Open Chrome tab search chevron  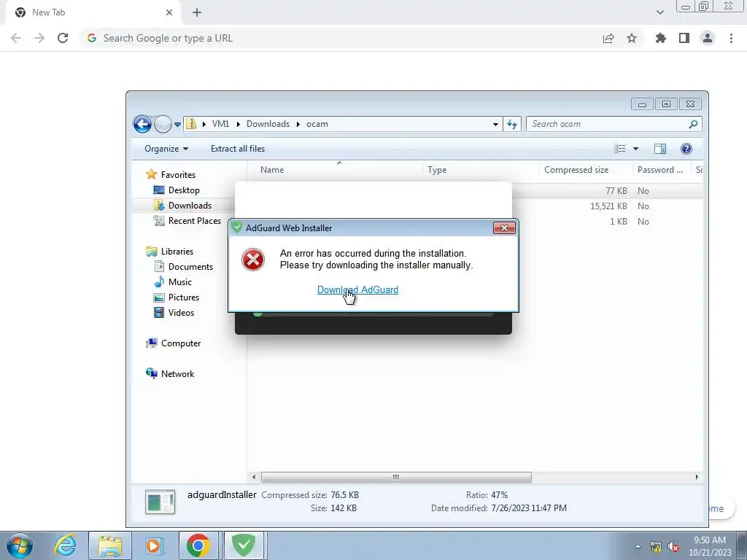click(x=659, y=12)
